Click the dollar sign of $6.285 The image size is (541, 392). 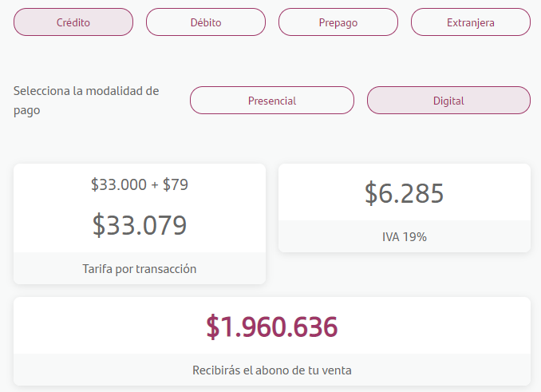(371, 193)
